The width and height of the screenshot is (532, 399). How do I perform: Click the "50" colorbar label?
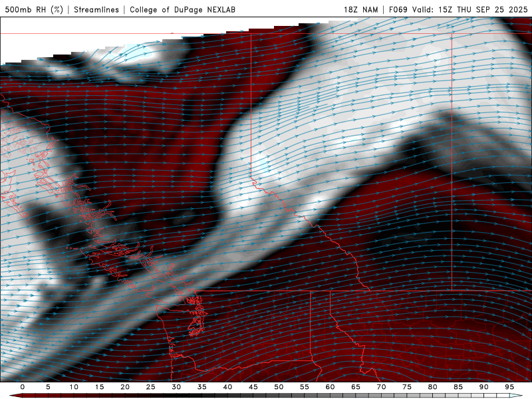[x=279, y=387]
